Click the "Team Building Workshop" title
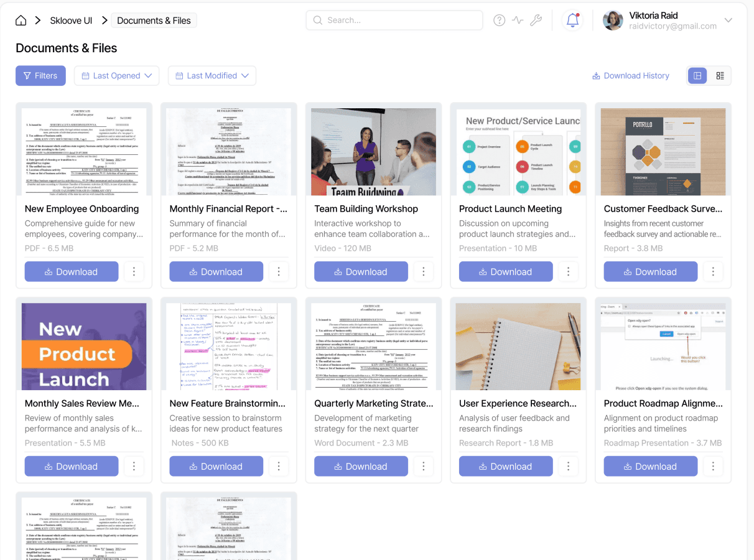The image size is (754, 560). click(x=366, y=209)
